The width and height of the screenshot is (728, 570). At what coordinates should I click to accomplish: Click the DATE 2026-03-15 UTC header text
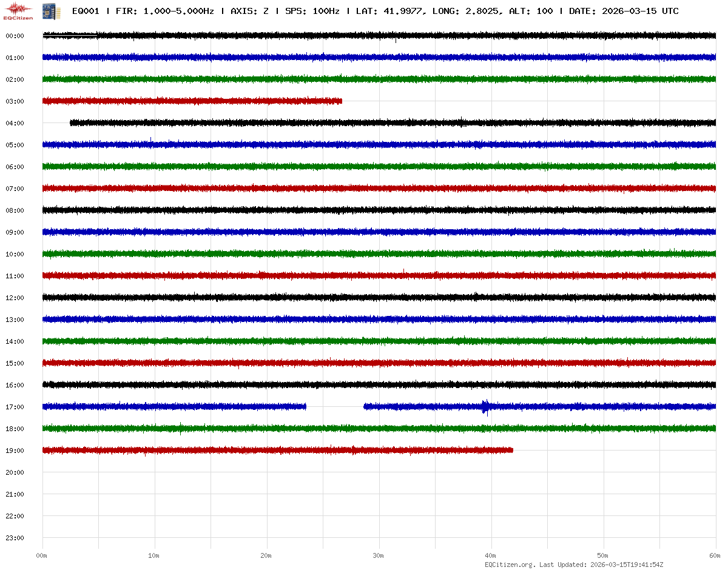pyautogui.click(x=624, y=11)
